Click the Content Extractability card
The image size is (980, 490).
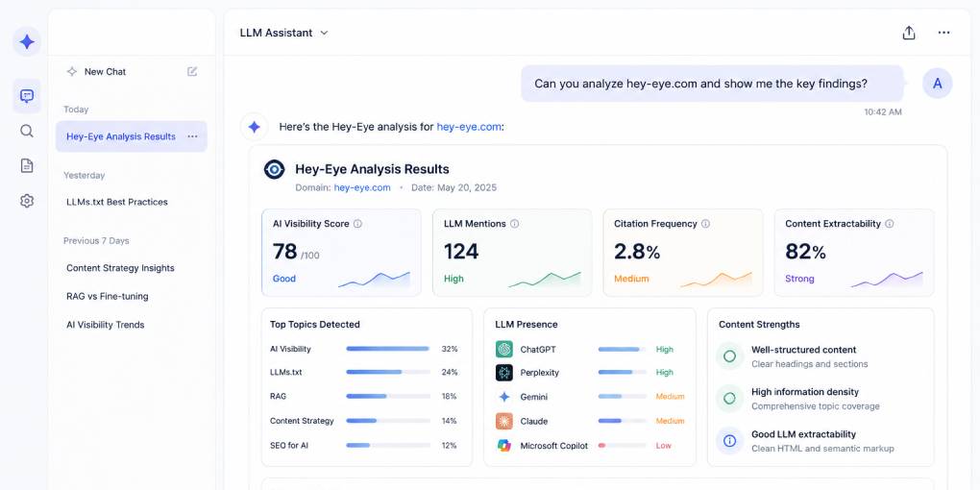pyautogui.click(x=854, y=253)
